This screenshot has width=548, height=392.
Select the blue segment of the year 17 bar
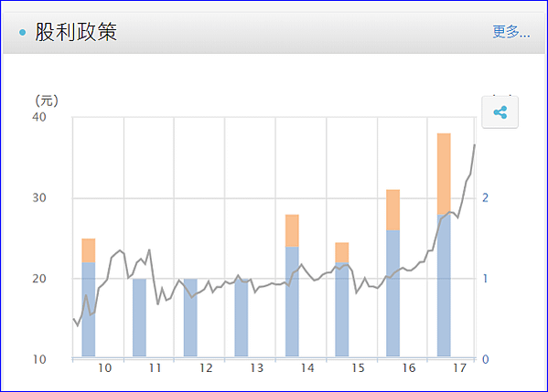pyautogui.click(x=444, y=285)
